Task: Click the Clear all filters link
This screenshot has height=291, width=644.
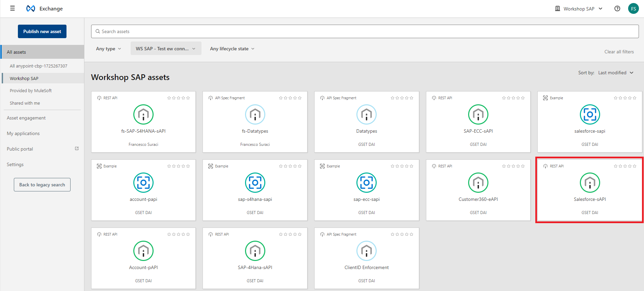Action: [619, 52]
